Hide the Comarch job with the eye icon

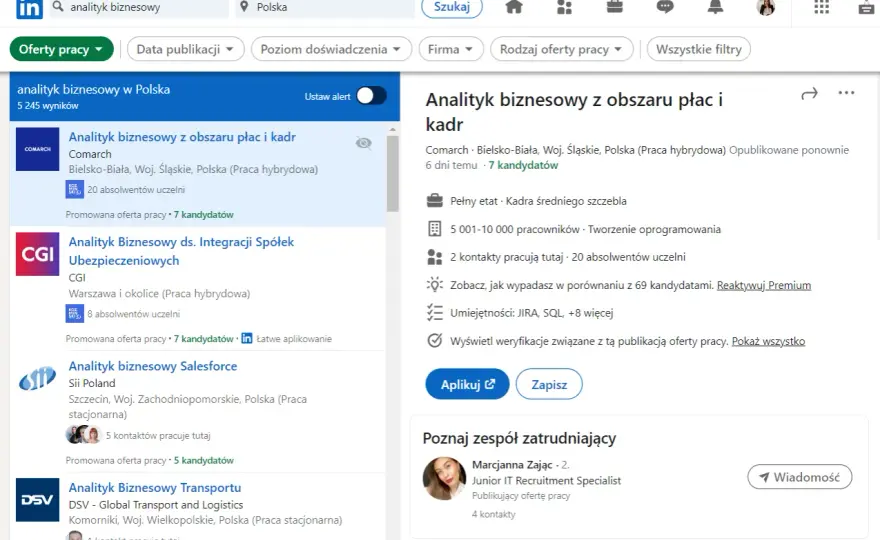tap(364, 143)
